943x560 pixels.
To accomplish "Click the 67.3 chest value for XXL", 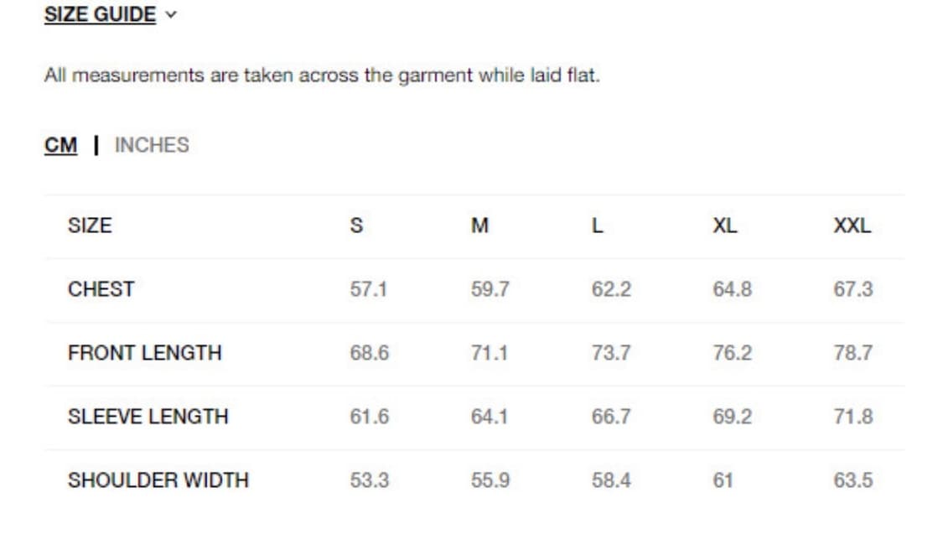I will click(x=852, y=289).
